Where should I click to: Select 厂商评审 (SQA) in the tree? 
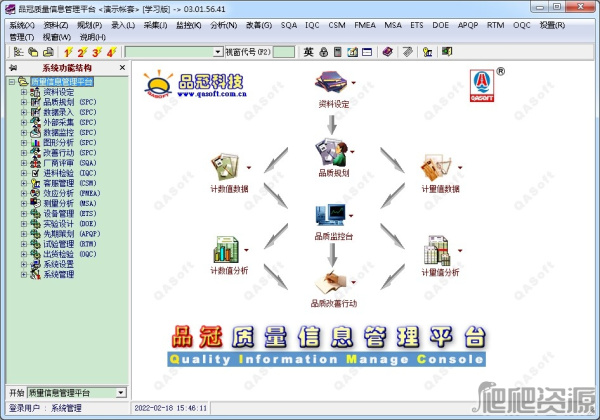click(x=70, y=163)
